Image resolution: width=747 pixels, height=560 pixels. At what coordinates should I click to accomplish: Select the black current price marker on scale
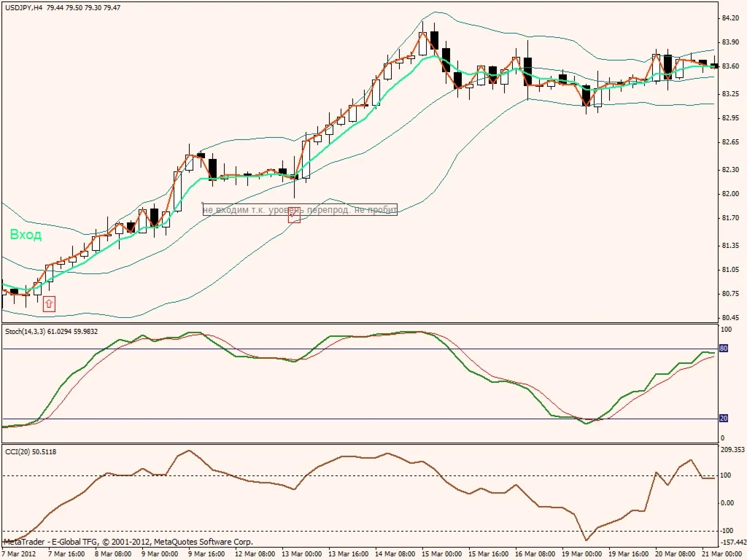[716, 66]
